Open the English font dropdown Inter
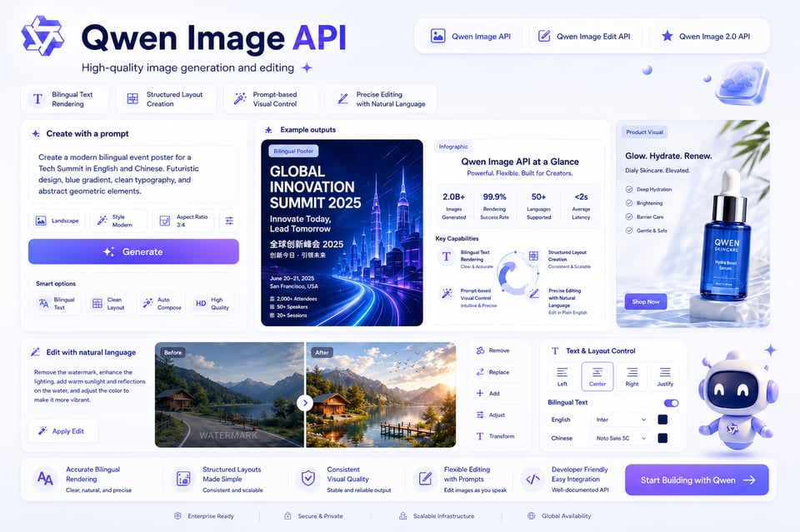 (x=621, y=420)
